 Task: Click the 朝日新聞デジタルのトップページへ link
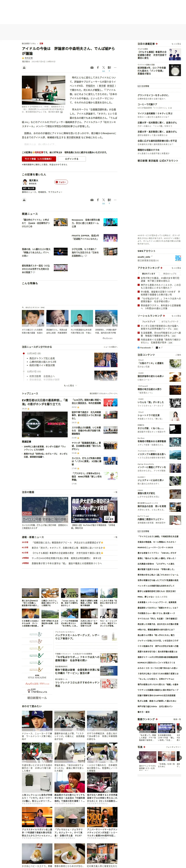pyautogui.click(x=104, y=393)
